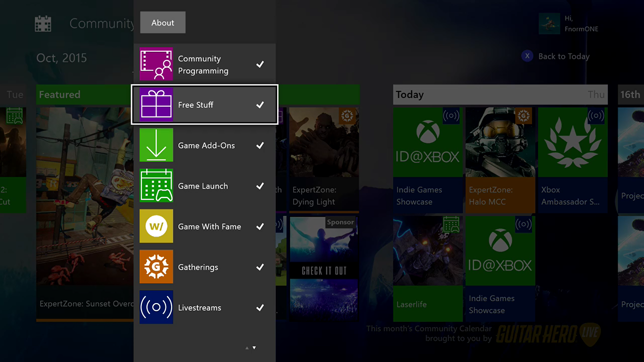The width and height of the screenshot is (644, 362).
Task: Click the livestream badge on Xbox Ambassador tile
Action: (596, 115)
